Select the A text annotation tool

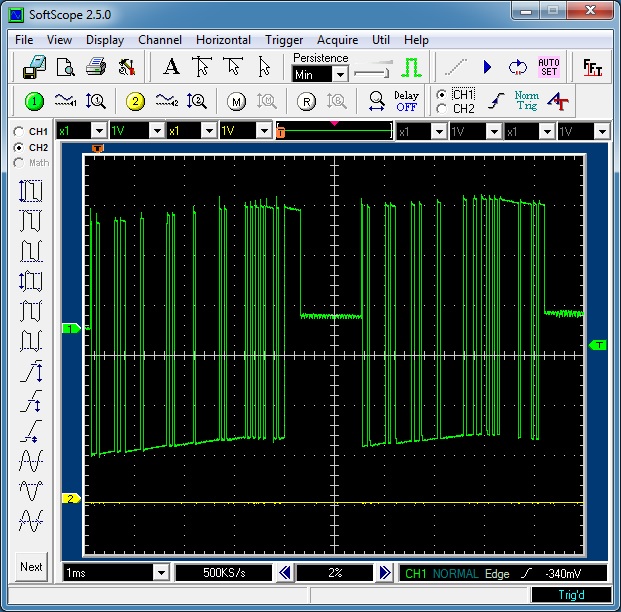171,67
